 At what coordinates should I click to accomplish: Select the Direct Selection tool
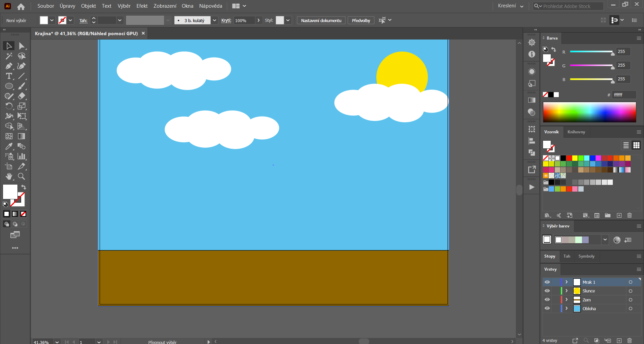coord(22,46)
